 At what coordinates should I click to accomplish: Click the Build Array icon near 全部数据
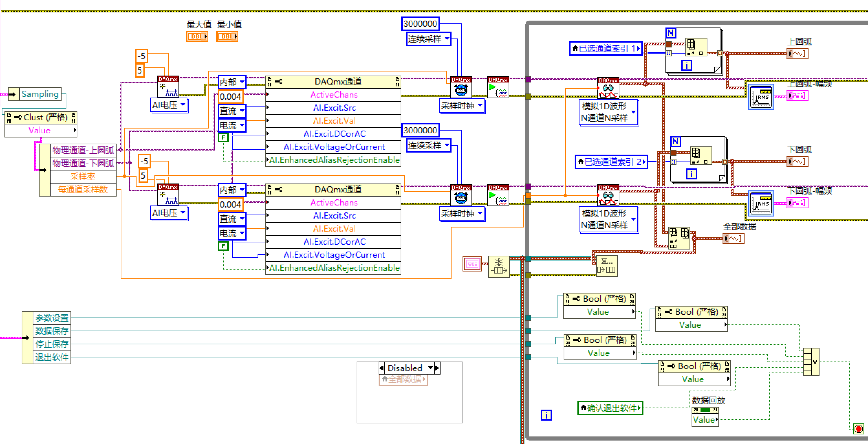[679, 238]
